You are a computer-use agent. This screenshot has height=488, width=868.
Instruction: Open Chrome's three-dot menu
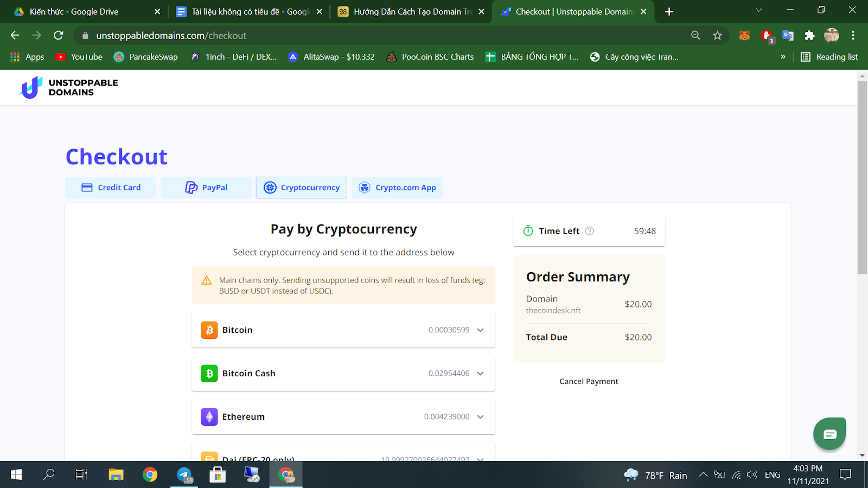[x=853, y=35]
